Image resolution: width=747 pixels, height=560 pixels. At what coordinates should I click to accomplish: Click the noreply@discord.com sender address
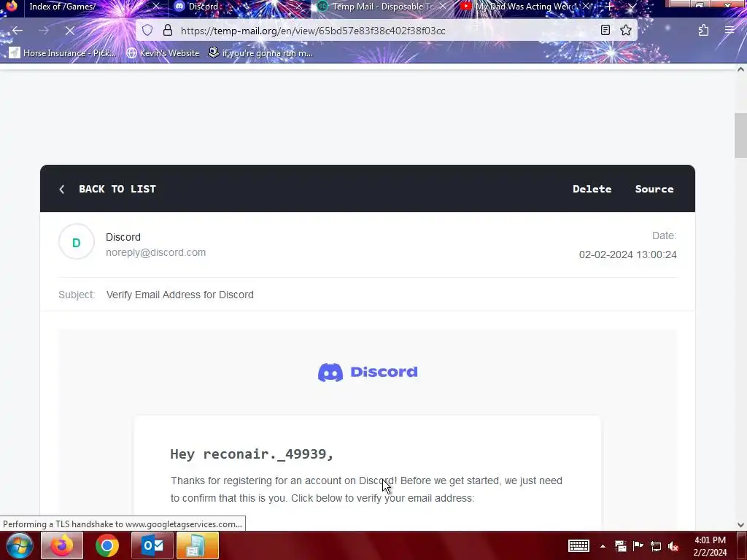(x=156, y=252)
